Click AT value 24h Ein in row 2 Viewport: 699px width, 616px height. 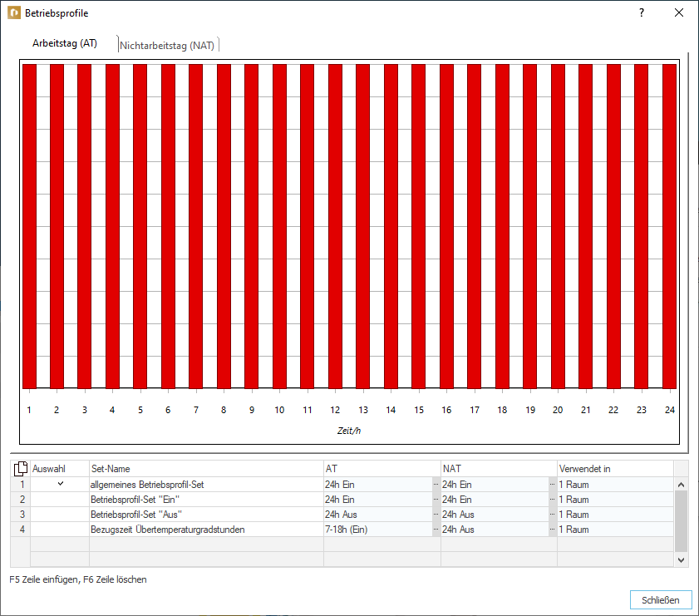point(340,500)
